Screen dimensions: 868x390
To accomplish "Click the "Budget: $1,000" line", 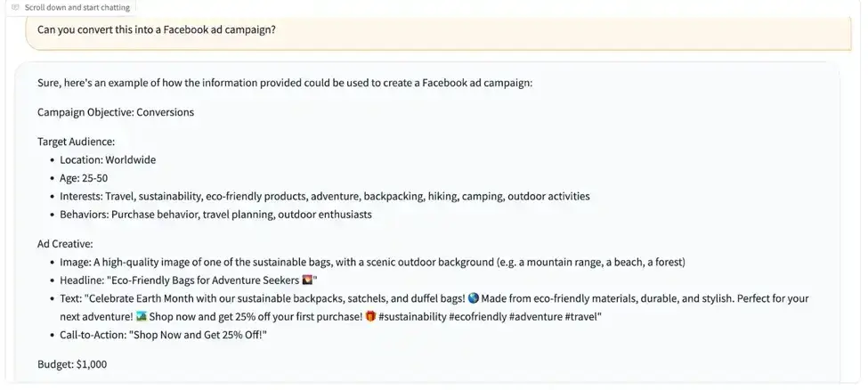I will pos(72,364).
